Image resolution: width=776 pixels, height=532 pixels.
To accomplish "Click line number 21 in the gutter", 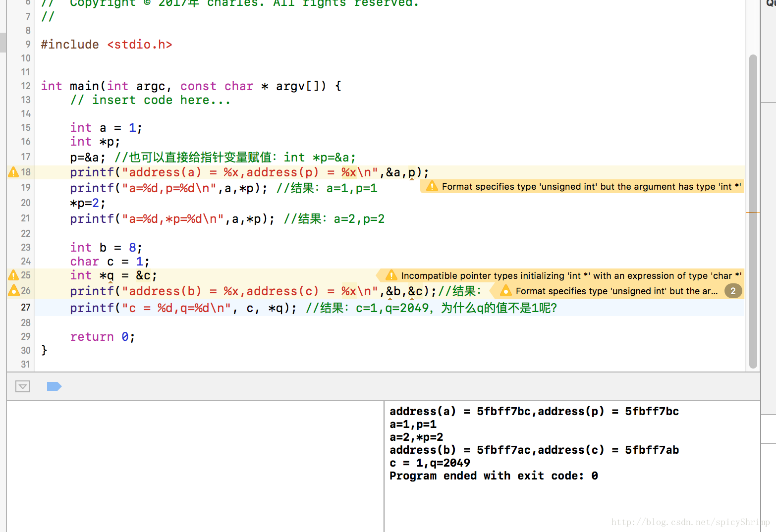I will (x=26, y=218).
